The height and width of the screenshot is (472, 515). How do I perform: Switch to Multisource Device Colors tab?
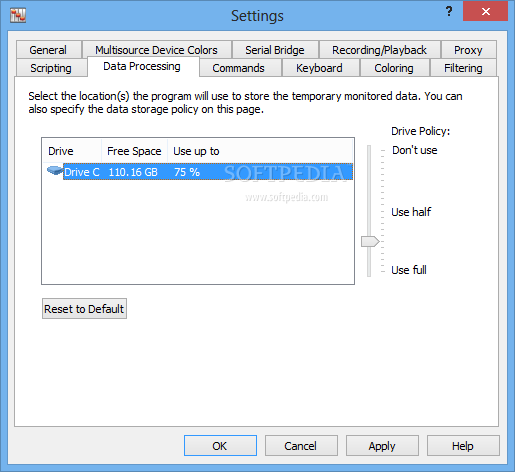pyautogui.click(x=156, y=50)
